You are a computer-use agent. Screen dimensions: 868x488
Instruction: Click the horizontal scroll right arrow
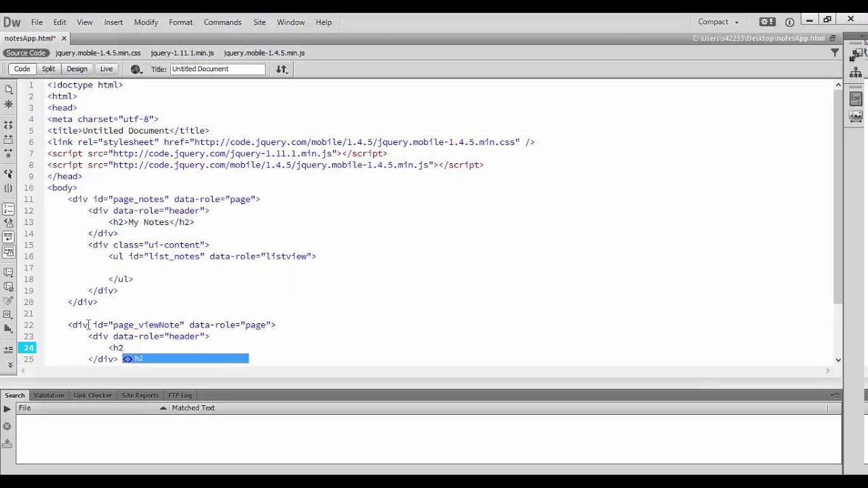pos(827,371)
